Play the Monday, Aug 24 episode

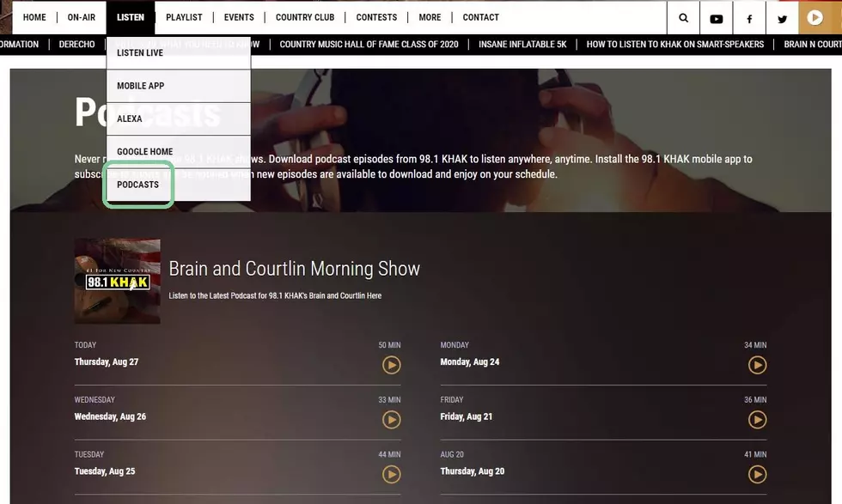[x=757, y=365]
